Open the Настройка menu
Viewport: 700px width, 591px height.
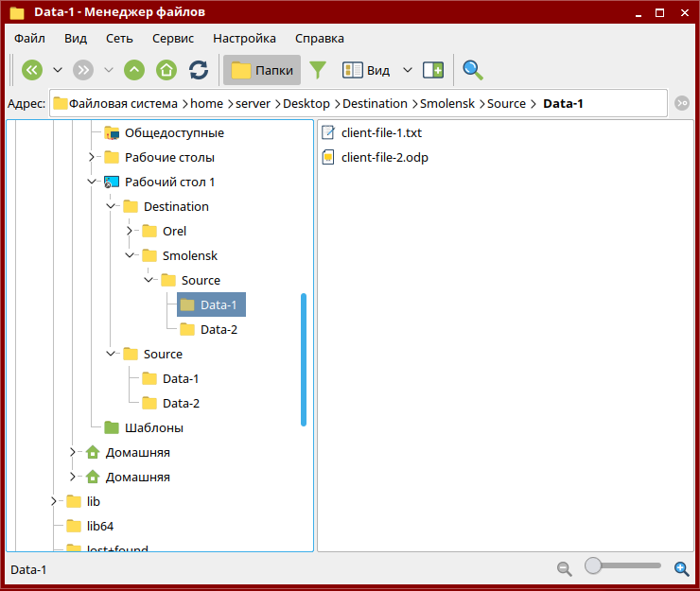coord(244,39)
